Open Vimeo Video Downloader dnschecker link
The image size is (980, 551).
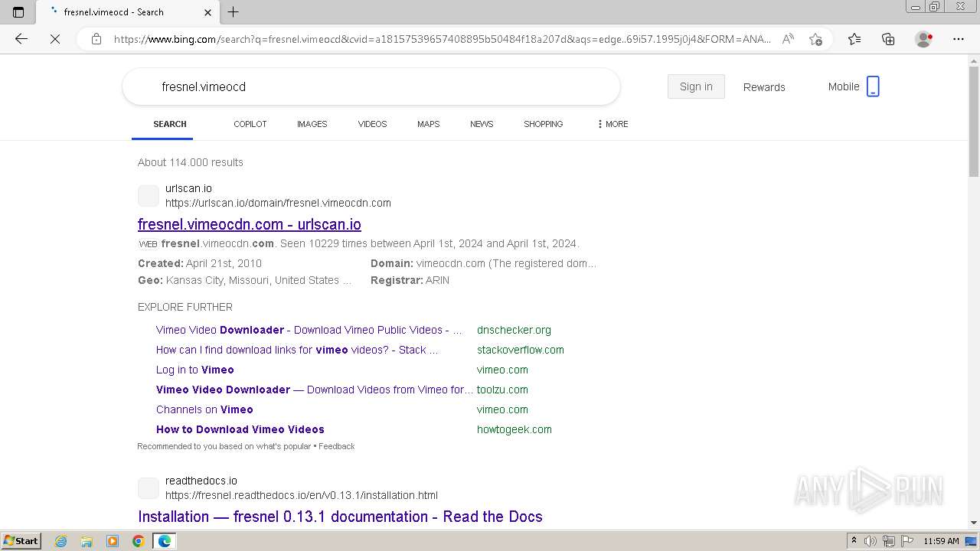[309, 330]
